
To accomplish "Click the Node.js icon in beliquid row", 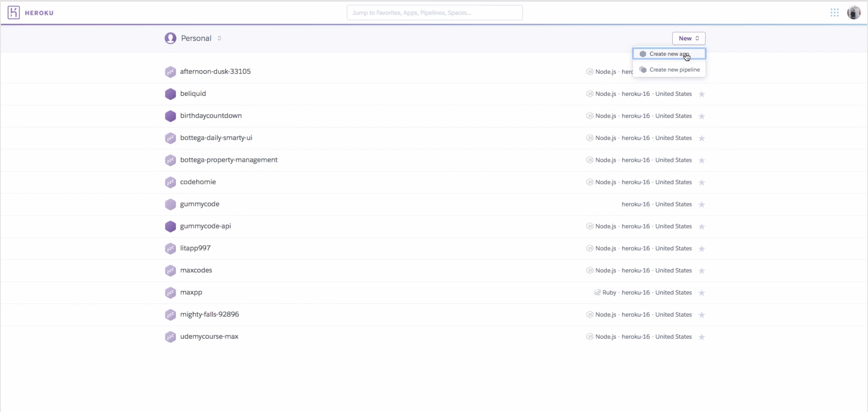I will pos(590,94).
